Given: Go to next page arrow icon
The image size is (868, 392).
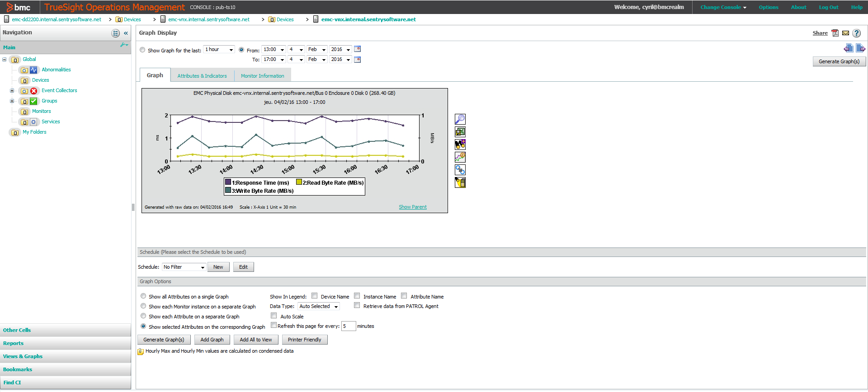Looking at the screenshot, I should click(x=860, y=48).
